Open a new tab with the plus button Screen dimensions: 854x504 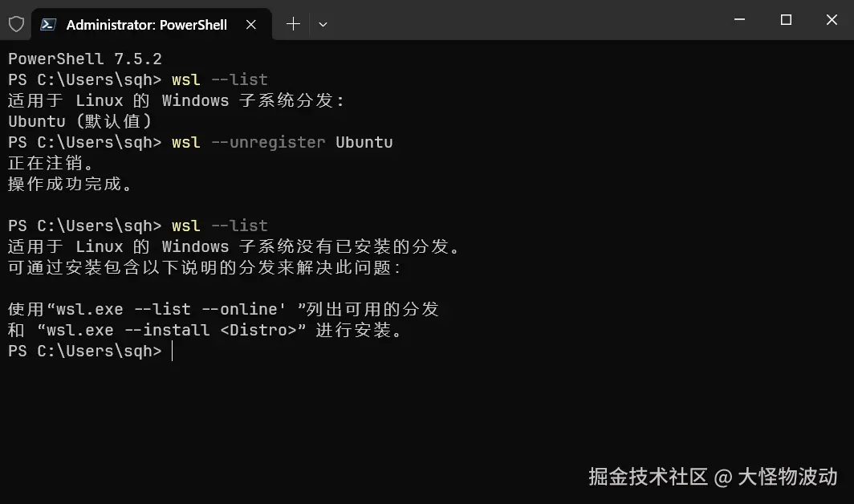pos(293,24)
